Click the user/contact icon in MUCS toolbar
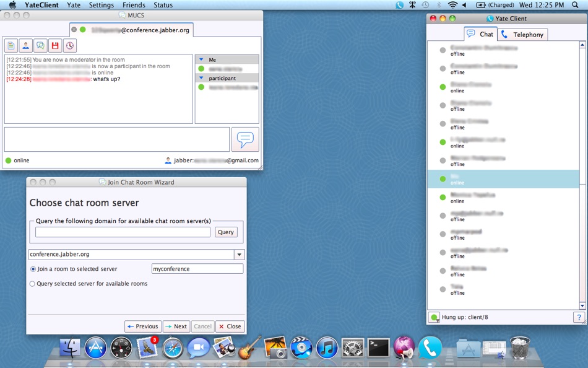The image size is (588, 368). [x=26, y=46]
